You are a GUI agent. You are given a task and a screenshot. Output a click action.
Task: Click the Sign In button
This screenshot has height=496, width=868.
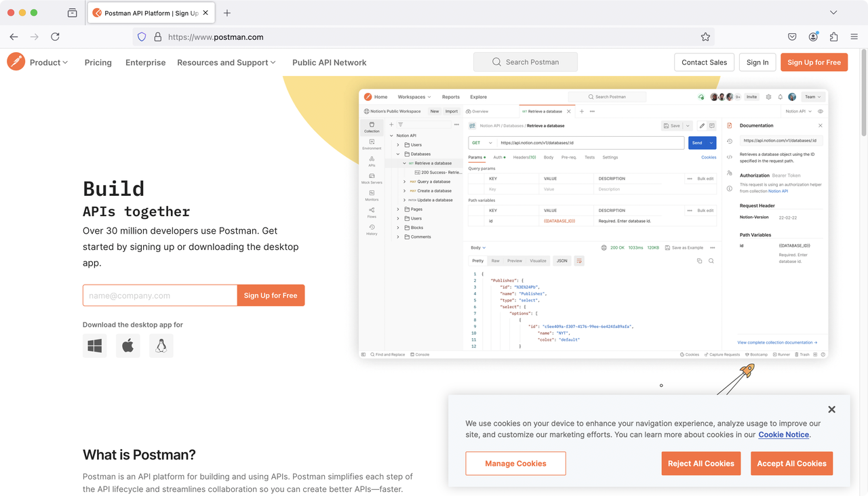[x=757, y=62]
